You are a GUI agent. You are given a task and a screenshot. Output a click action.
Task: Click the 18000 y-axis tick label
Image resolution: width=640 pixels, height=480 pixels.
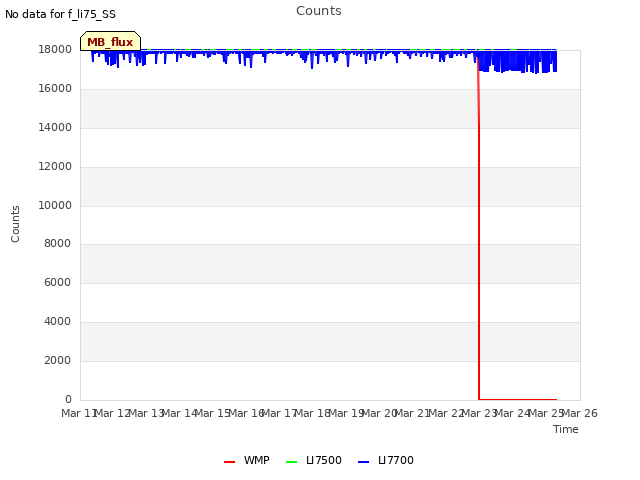click(x=55, y=49)
